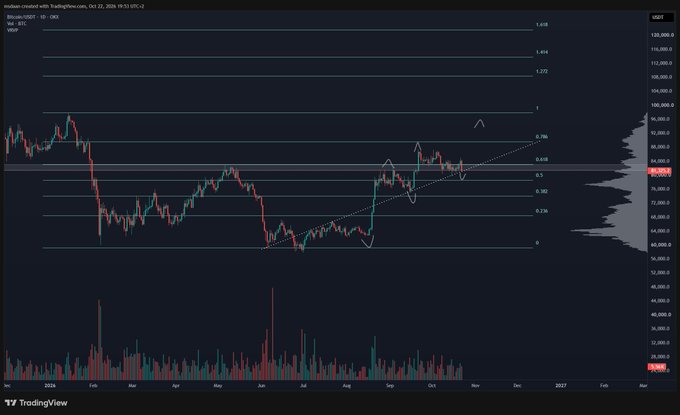
Task: Click 44,000.0 on the price axis
Action: pos(661,301)
